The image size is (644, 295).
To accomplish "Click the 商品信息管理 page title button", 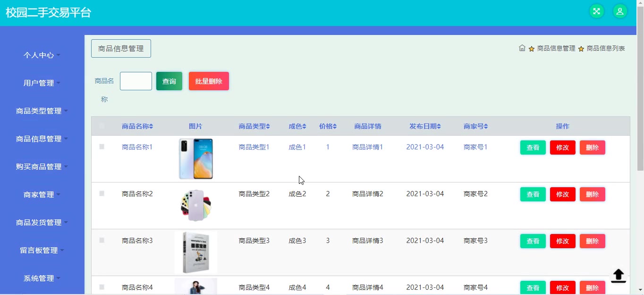I will tap(121, 48).
